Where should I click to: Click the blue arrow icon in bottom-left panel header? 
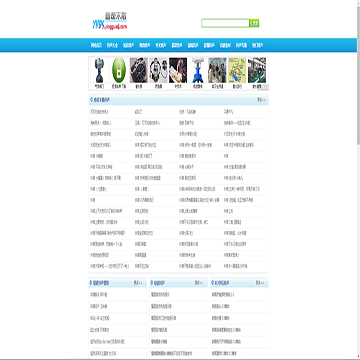91,283
